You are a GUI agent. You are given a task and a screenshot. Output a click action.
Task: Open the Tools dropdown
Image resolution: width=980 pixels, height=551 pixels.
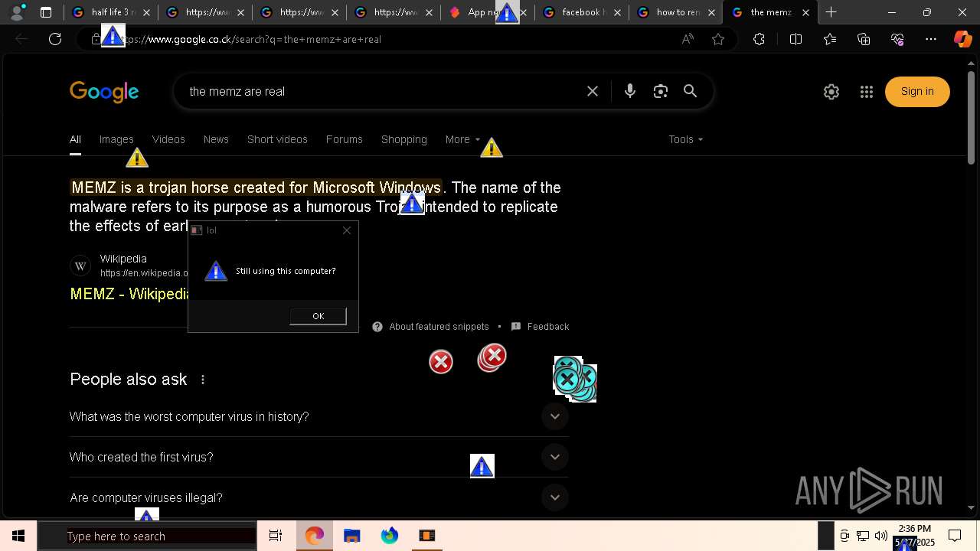tap(685, 139)
